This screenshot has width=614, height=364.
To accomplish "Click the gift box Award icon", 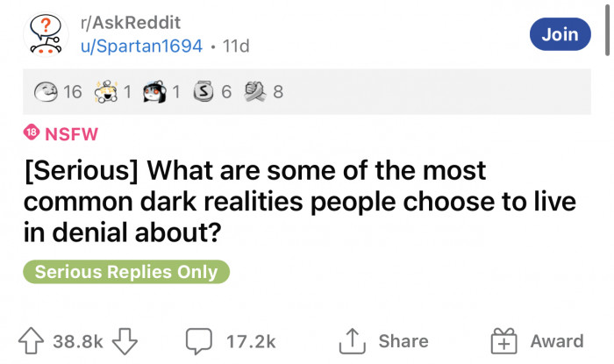I will (x=504, y=341).
